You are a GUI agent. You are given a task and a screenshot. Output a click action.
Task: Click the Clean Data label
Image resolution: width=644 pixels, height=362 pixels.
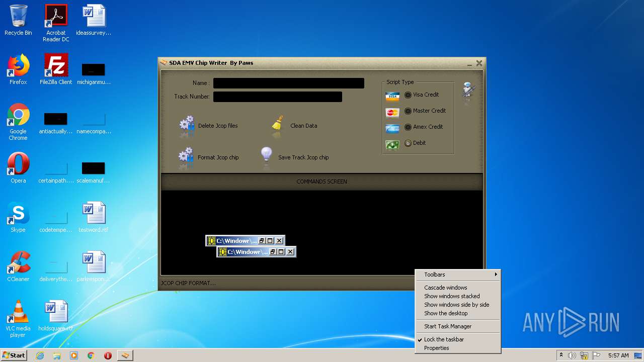point(304,126)
